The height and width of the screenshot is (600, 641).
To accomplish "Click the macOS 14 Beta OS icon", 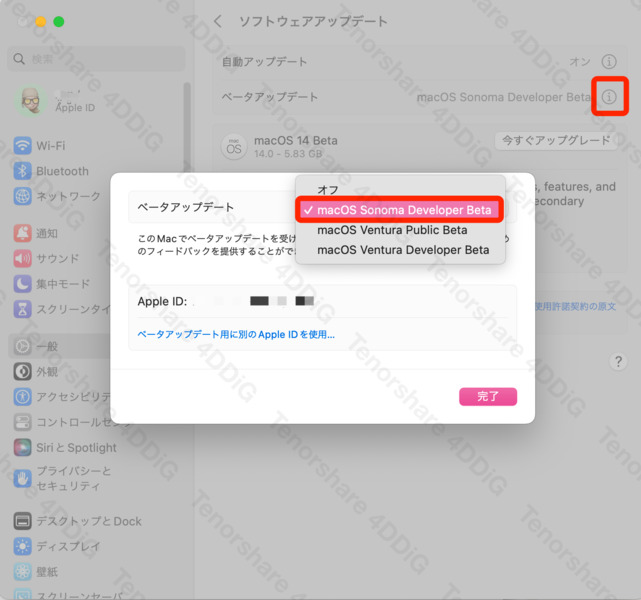I will pos(234,147).
